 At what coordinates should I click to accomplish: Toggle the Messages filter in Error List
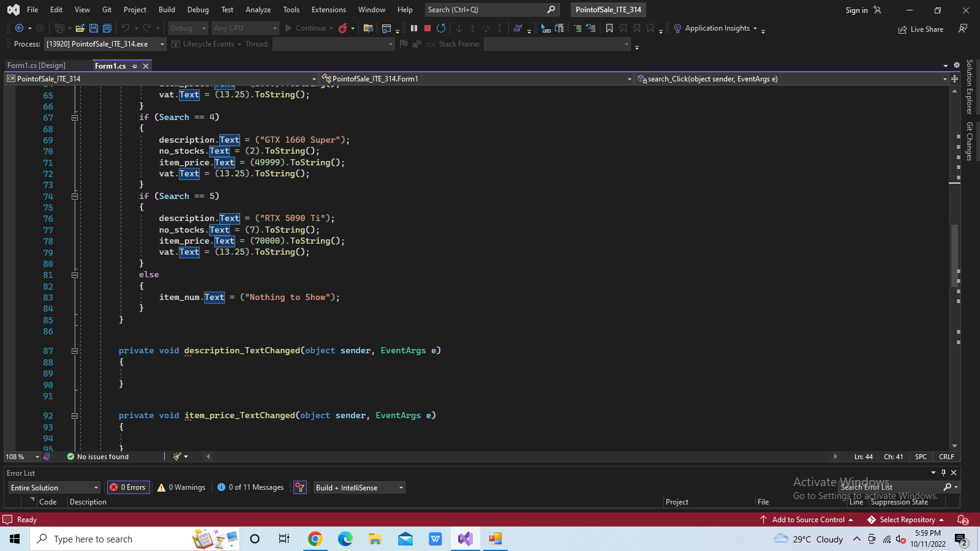tap(250, 487)
